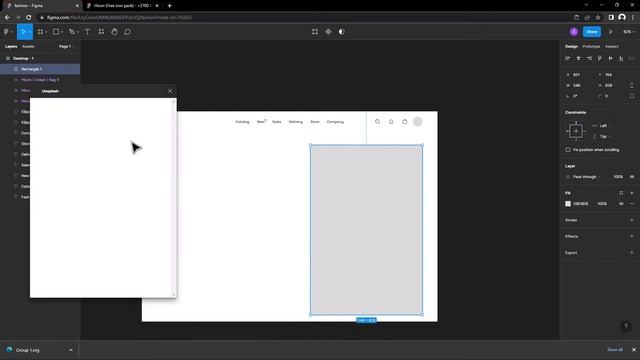Open Group 1.svg downloaded file
This screenshot has width=640, height=360.
point(27,350)
